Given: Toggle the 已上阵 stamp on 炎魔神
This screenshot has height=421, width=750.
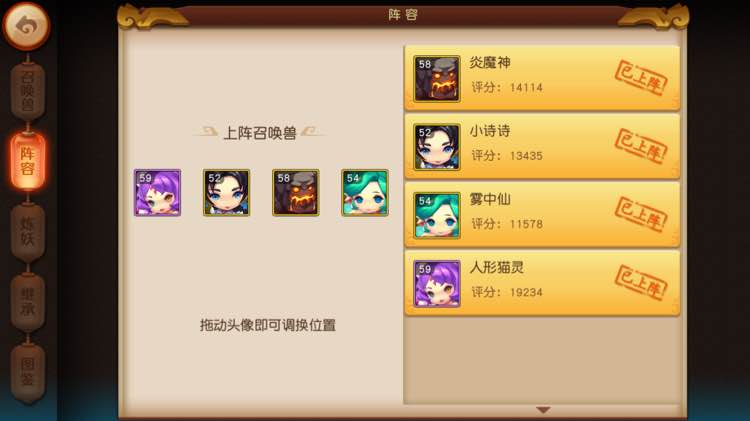Looking at the screenshot, I should [641, 78].
